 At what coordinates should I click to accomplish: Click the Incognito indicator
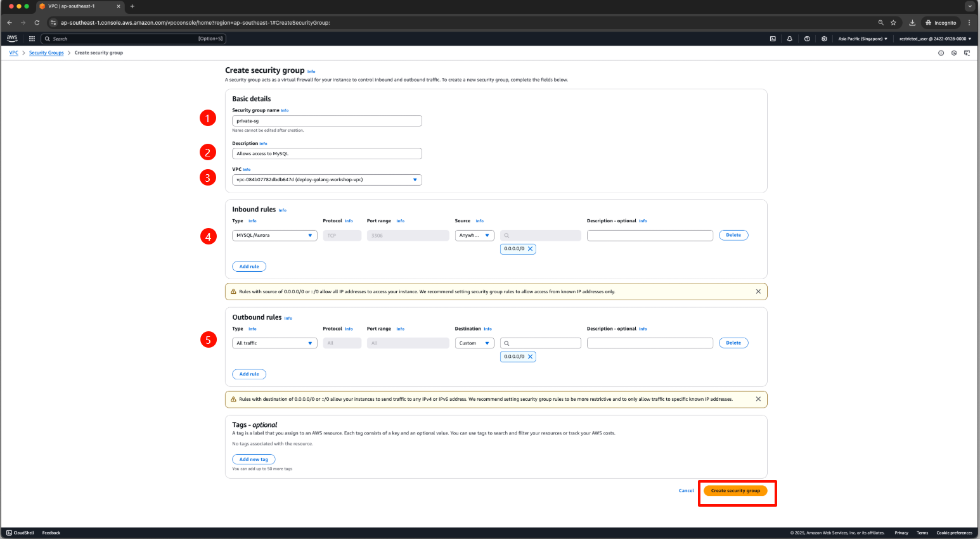pyautogui.click(x=941, y=23)
